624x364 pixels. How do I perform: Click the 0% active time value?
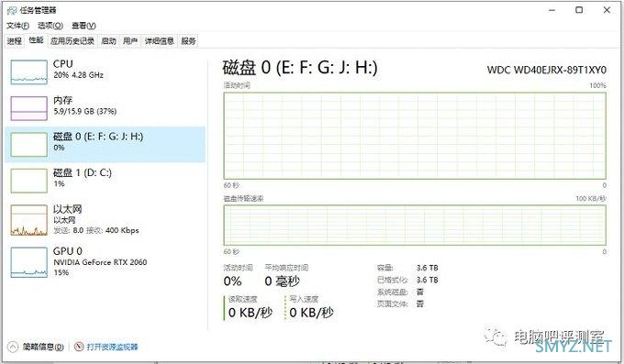pyautogui.click(x=232, y=281)
